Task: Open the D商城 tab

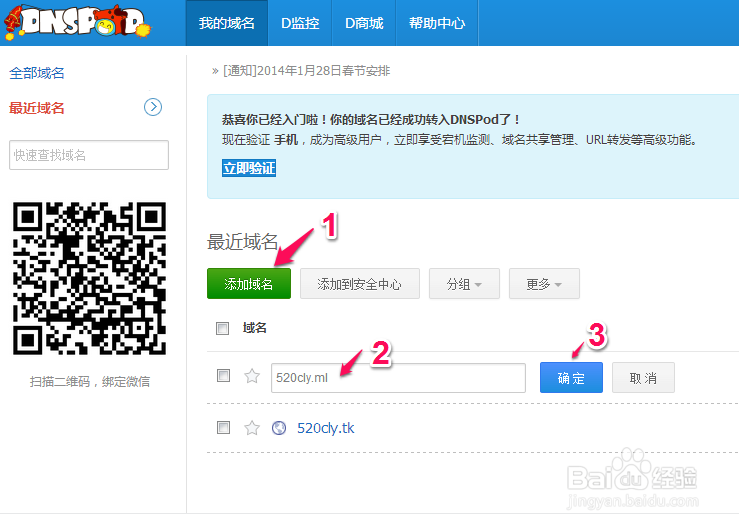Action: pyautogui.click(x=364, y=23)
